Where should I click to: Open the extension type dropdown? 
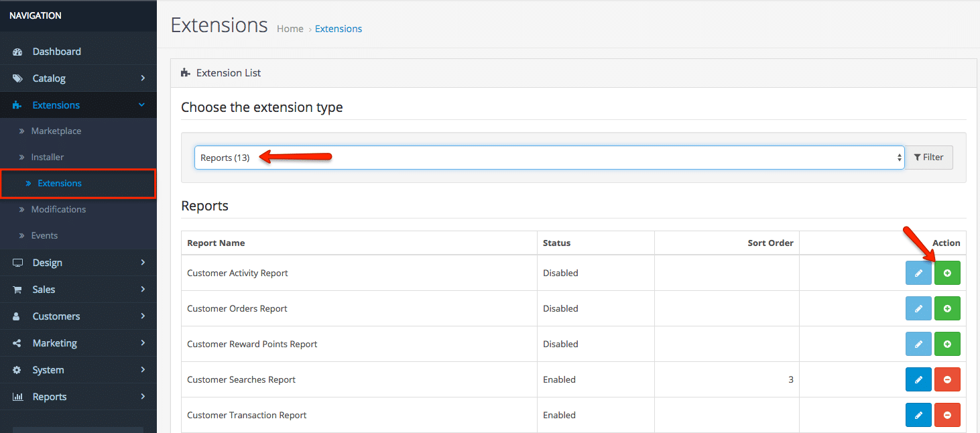point(549,158)
